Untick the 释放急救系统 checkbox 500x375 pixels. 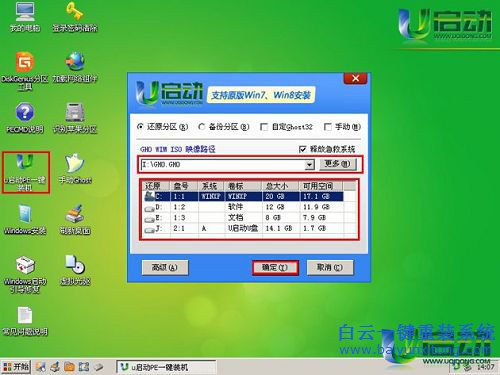pyautogui.click(x=302, y=149)
